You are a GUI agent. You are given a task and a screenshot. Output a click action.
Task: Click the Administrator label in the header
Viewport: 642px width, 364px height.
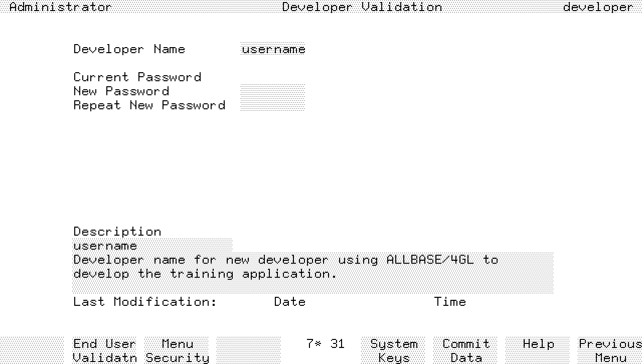pos(61,7)
